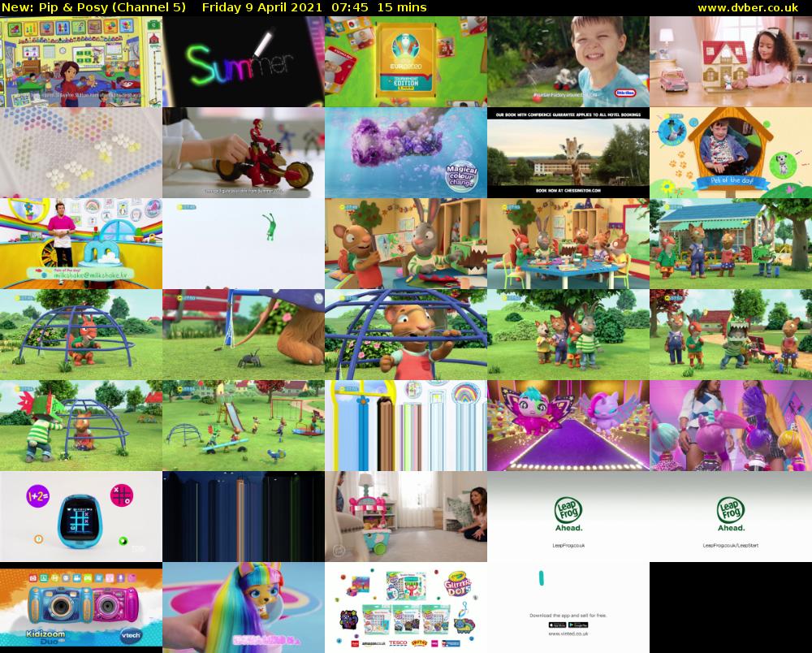
Task: Open the dolls with colourful hair thumbnail
Action: click(x=731, y=425)
